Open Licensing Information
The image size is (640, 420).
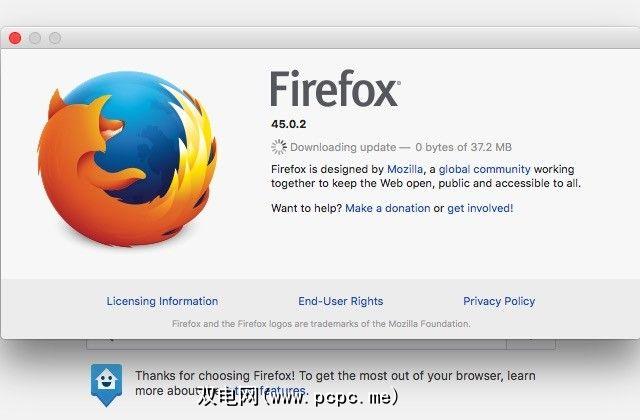tap(162, 301)
